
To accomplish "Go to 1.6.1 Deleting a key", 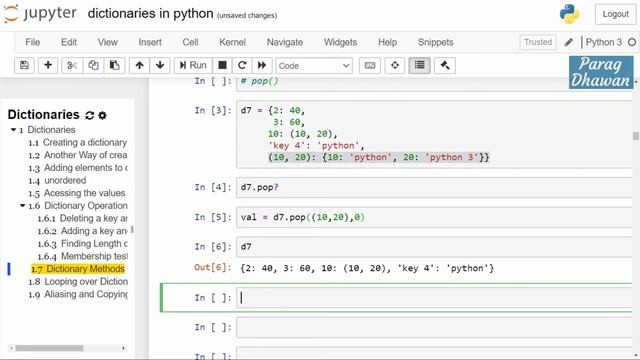I will tap(82, 218).
